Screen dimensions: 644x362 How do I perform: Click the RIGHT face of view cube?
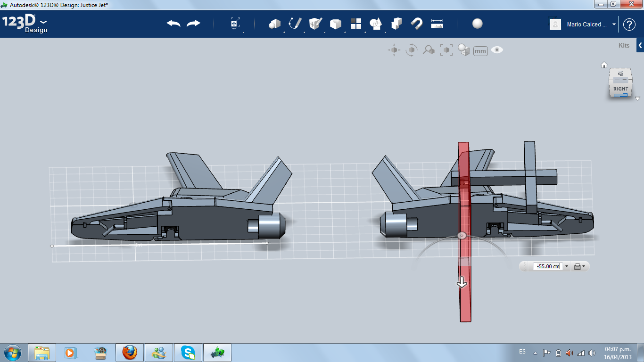(x=620, y=89)
